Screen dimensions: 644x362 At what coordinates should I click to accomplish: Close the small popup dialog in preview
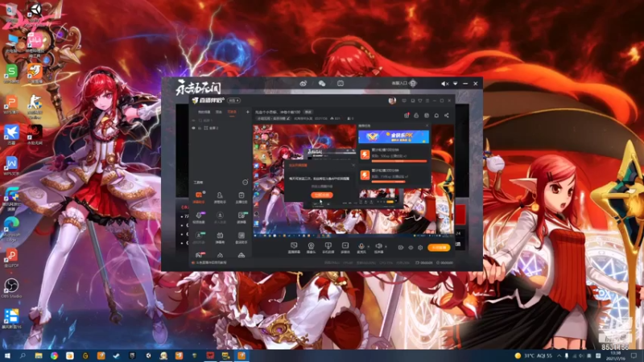353,165
